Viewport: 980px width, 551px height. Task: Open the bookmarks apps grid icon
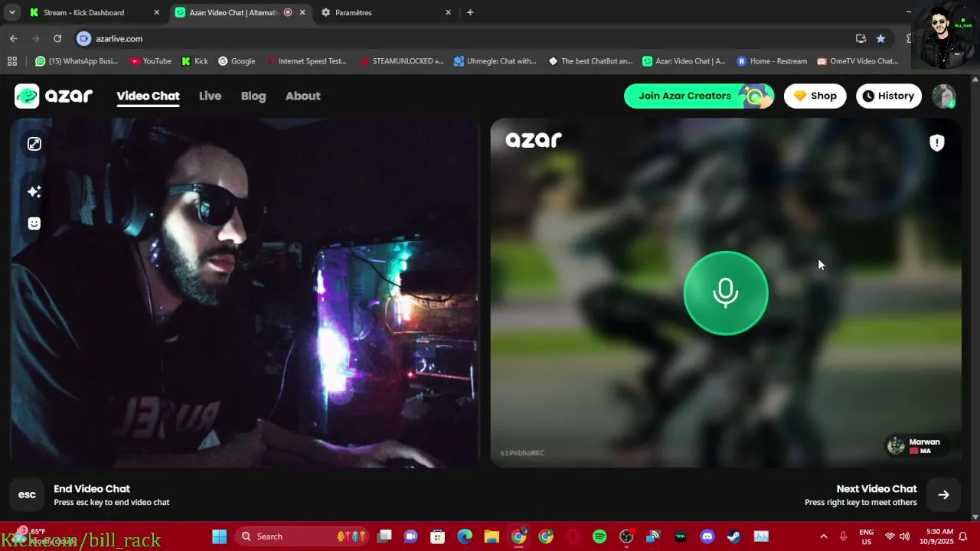[11, 61]
